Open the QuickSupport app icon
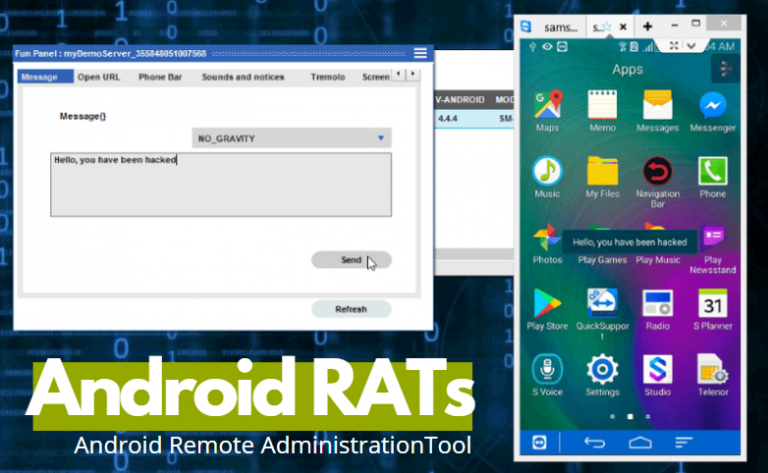The height and width of the screenshot is (473, 768). click(x=602, y=303)
